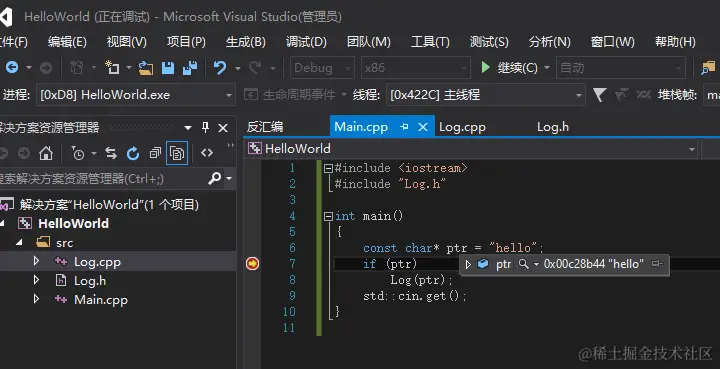Screen dimensions: 720x369
Task: Select the solution "HelloWorld" root node
Action: coord(109,204)
